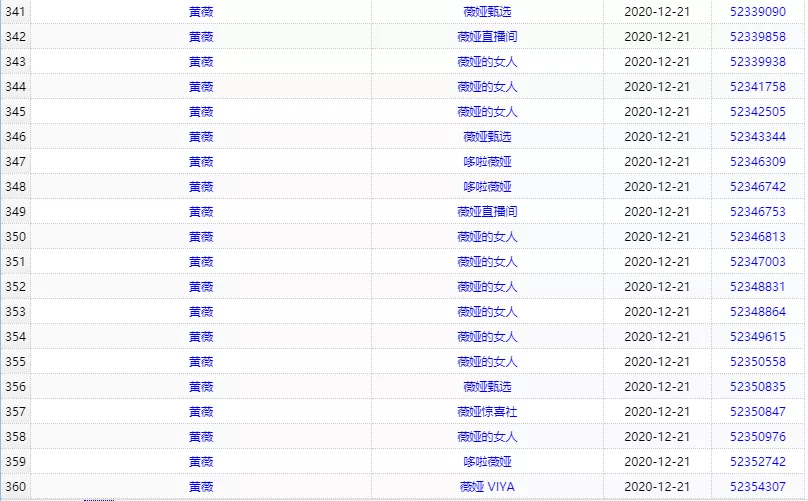Open 薇娅的女人 trademark in row 351
The width and height of the screenshot is (808, 501).
[x=487, y=262]
